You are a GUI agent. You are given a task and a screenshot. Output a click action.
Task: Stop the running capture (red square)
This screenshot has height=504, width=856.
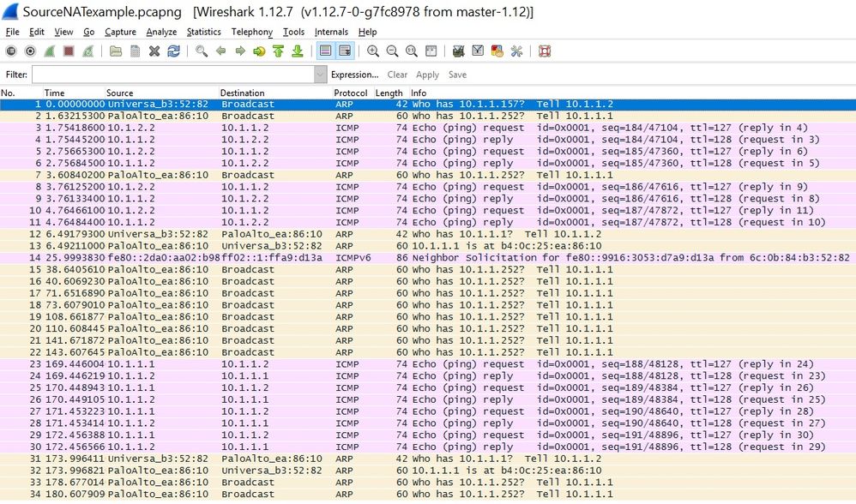click(x=69, y=51)
